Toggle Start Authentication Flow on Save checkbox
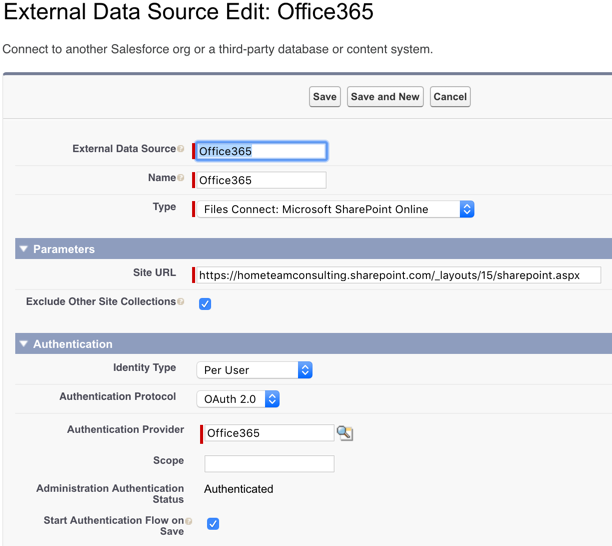612x546 pixels. (213, 523)
